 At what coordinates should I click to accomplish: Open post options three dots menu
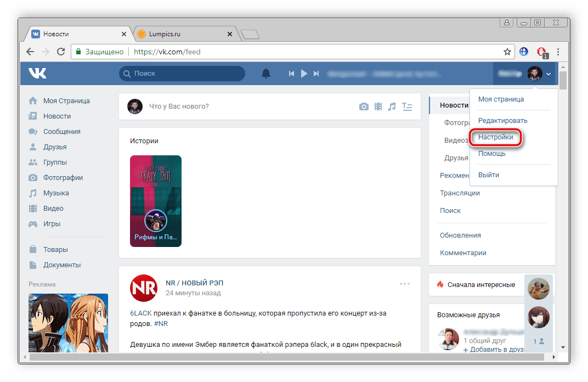405,284
